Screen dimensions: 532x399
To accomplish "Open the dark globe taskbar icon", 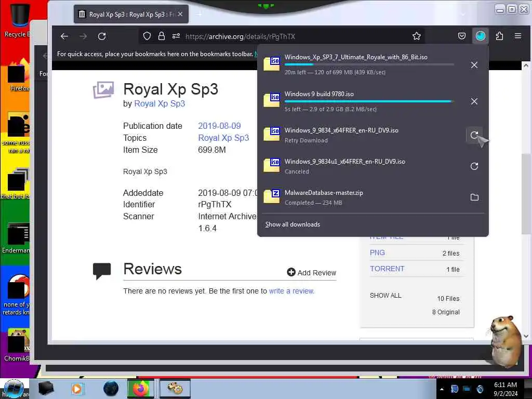I will tap(111, 389).
